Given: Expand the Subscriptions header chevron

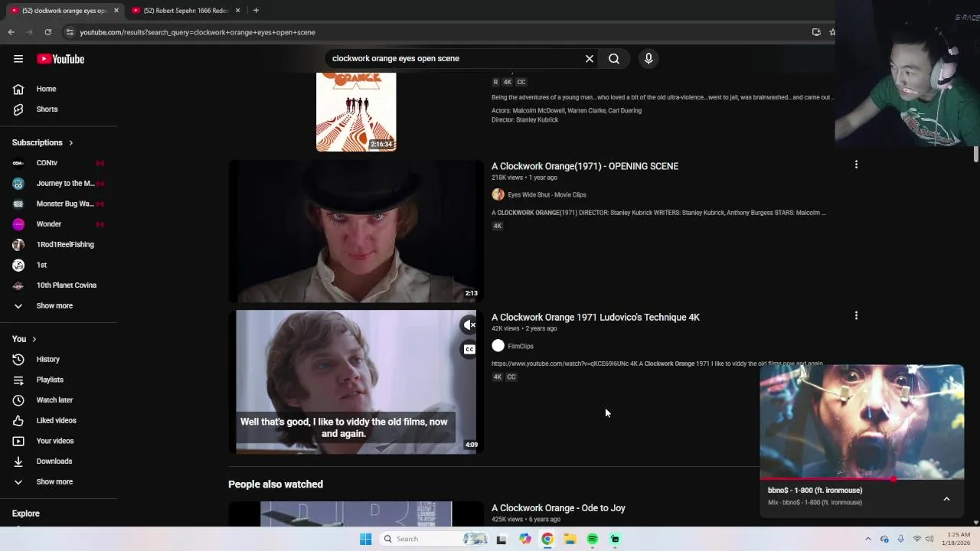Looking at the screenshot, I should [x=71, y=142].
